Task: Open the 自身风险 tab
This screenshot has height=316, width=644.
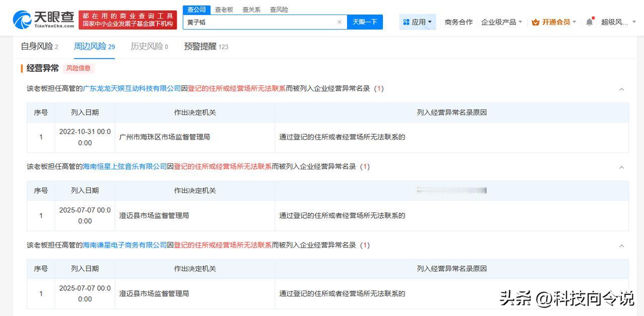Action: point(39,47)
